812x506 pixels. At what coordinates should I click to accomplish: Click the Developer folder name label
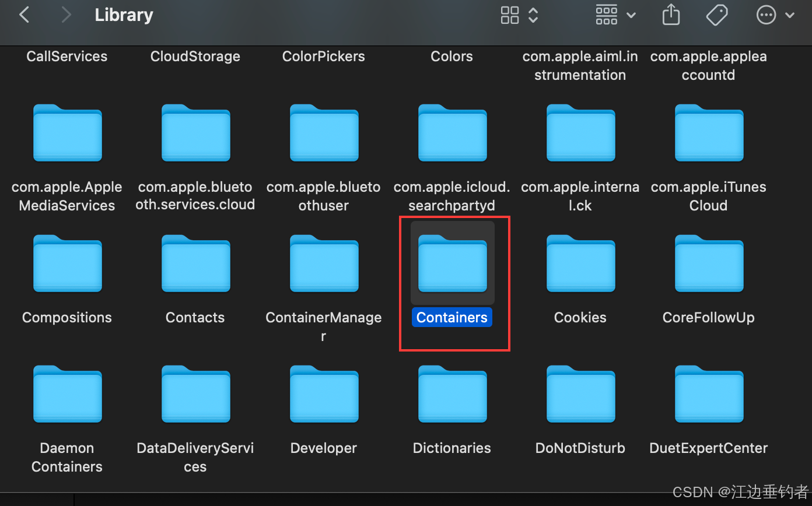(324, 448)
